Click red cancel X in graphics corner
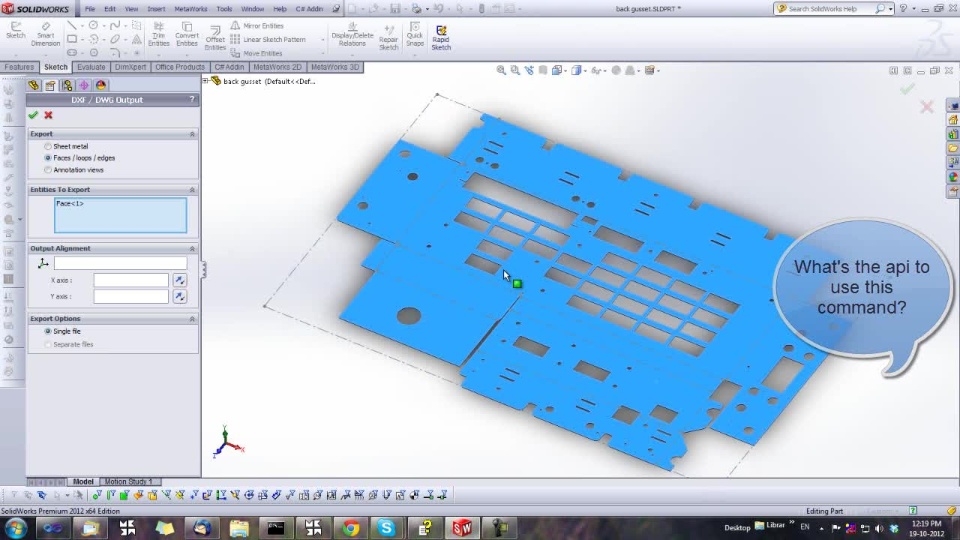 pos(927,107)
